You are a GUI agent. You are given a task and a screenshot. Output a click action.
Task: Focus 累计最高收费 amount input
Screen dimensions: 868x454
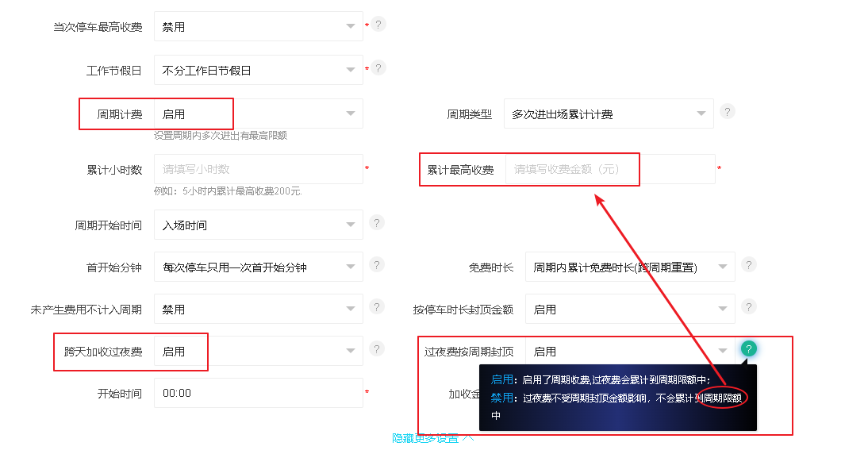610,169
